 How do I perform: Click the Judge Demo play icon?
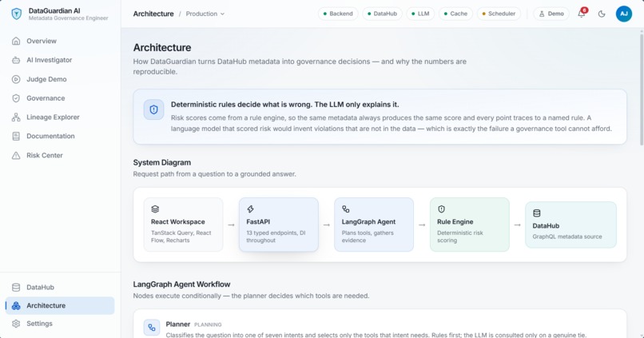pos(16,79)
